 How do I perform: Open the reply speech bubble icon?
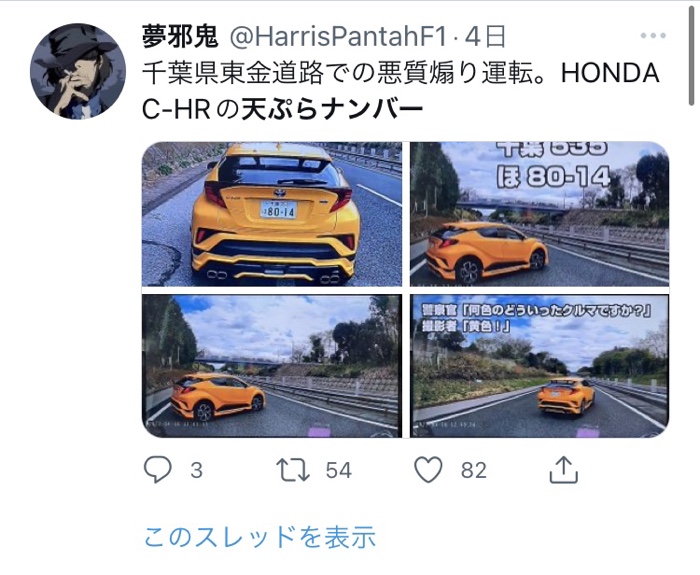(x=158, y=470)
